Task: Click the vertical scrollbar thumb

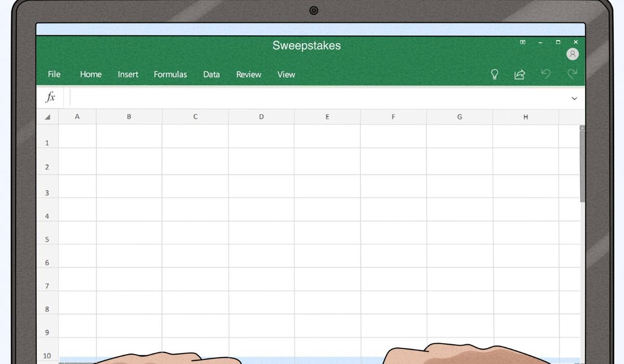Action: click(x=582, y=166)
